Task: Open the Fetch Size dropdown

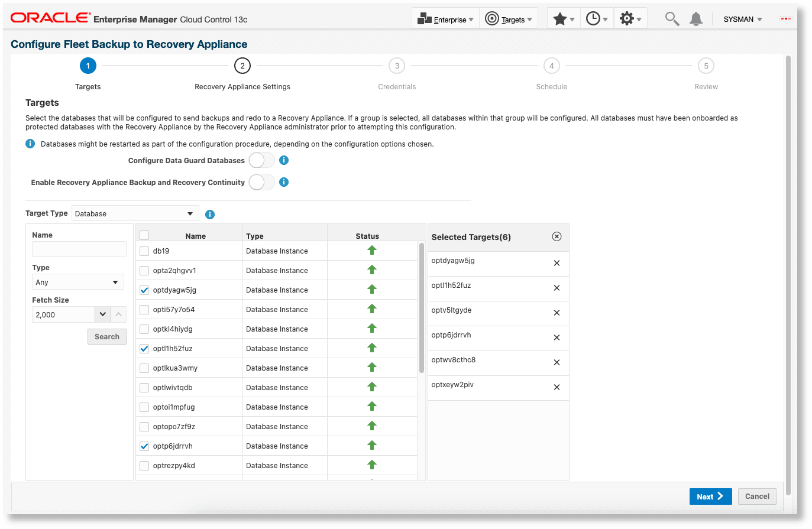Action: [102, 314]
